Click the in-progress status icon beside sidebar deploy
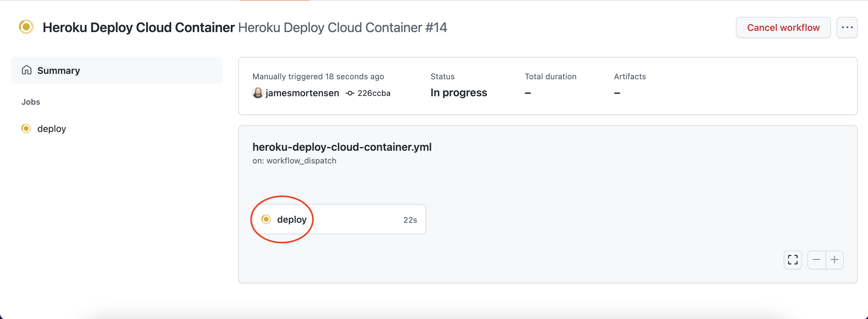This screenshot has height=319, width=868. [26, 128]
